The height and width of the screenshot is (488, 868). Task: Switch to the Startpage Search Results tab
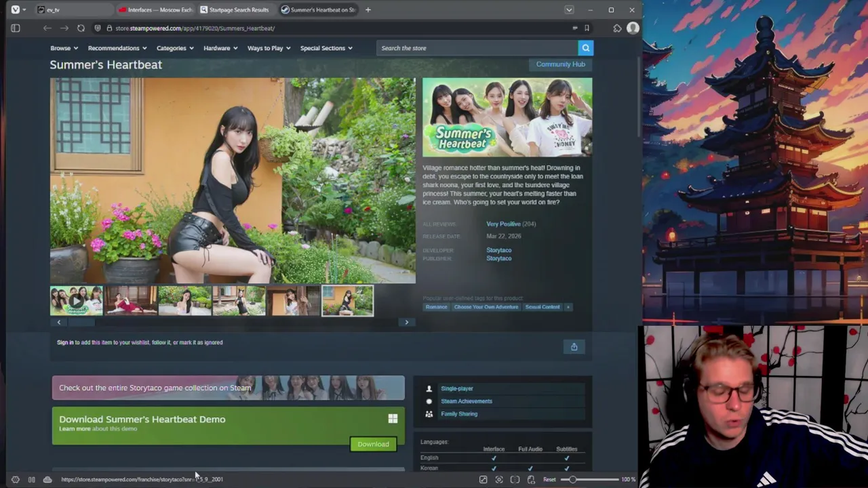236,9
